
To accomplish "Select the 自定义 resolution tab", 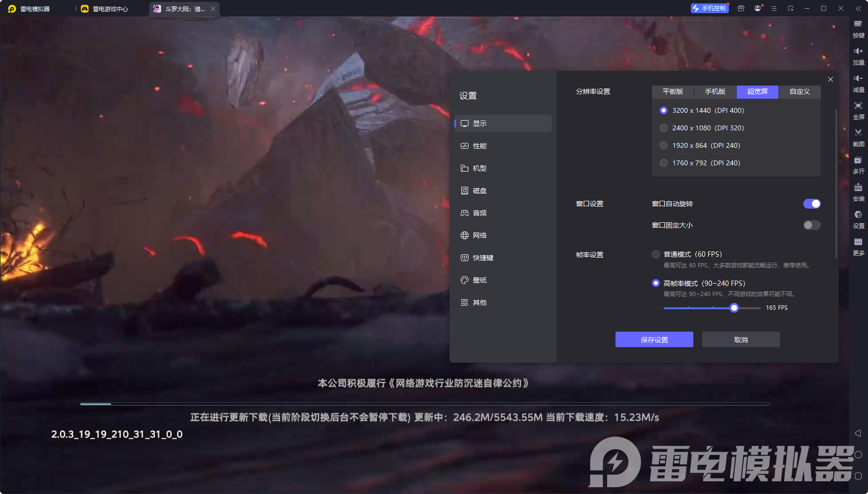I will [x=800, y=91].
